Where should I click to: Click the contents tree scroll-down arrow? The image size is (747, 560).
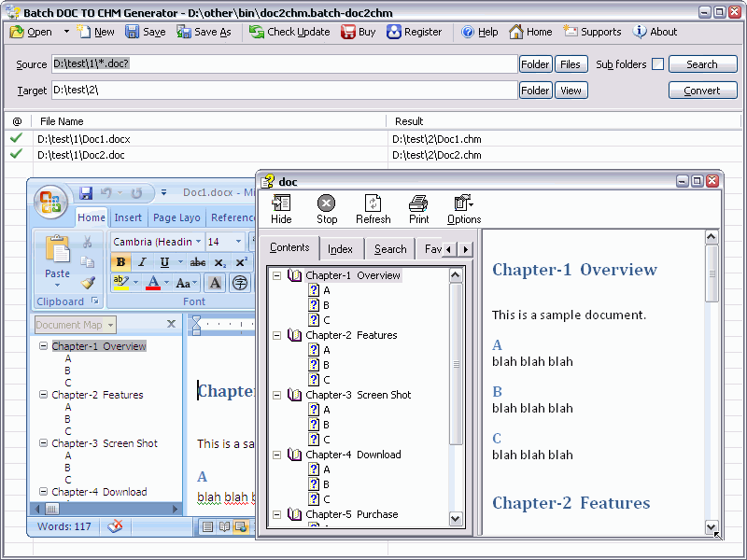(456, 519)
